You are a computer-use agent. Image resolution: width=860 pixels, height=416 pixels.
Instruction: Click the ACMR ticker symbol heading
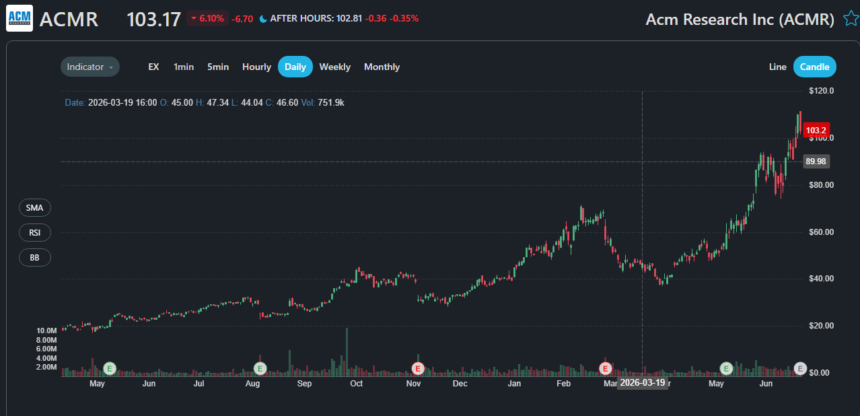coord(69,20)
